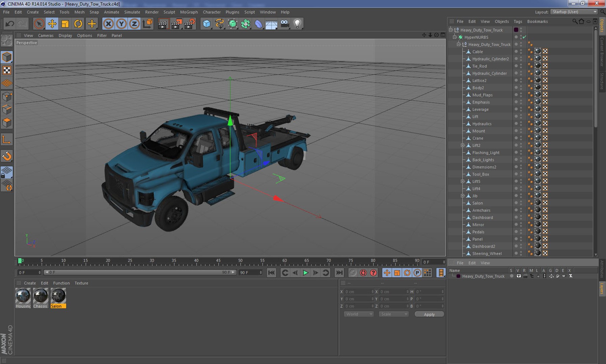This screenshot has height=364, width=606.
Task: Toggle the Z axis lock icon
Action: (x=134, y=24)
